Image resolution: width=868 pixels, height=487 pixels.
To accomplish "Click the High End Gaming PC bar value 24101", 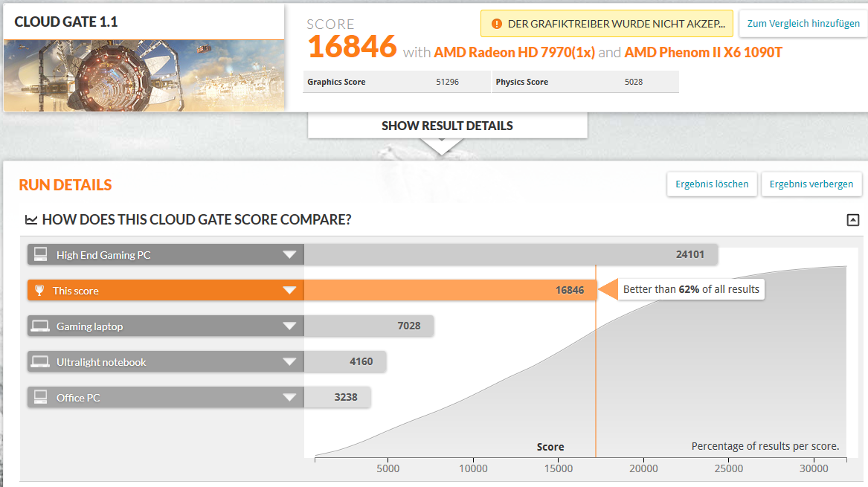I will (x=689, y=254).
